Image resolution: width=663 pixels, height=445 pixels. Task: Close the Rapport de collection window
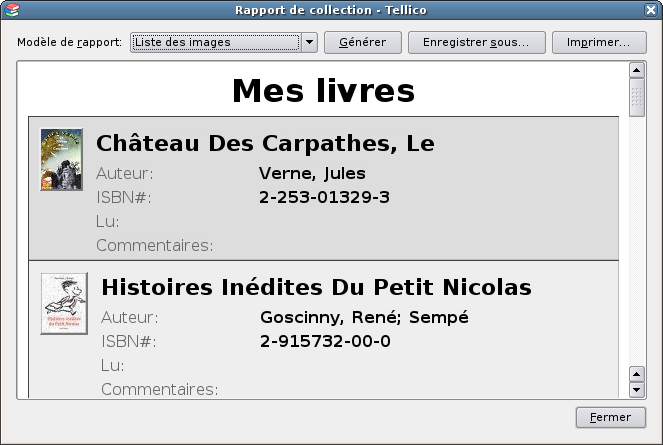(x=651, y=10)
